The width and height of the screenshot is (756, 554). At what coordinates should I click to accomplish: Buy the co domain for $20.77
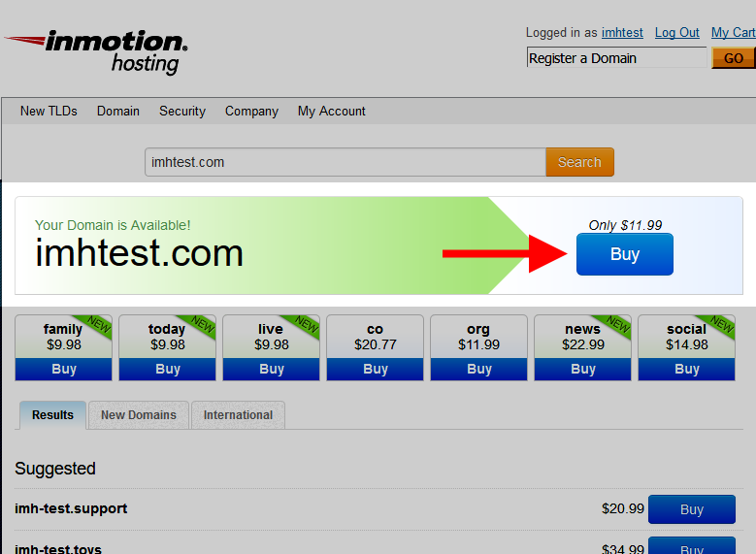point(376,369)
